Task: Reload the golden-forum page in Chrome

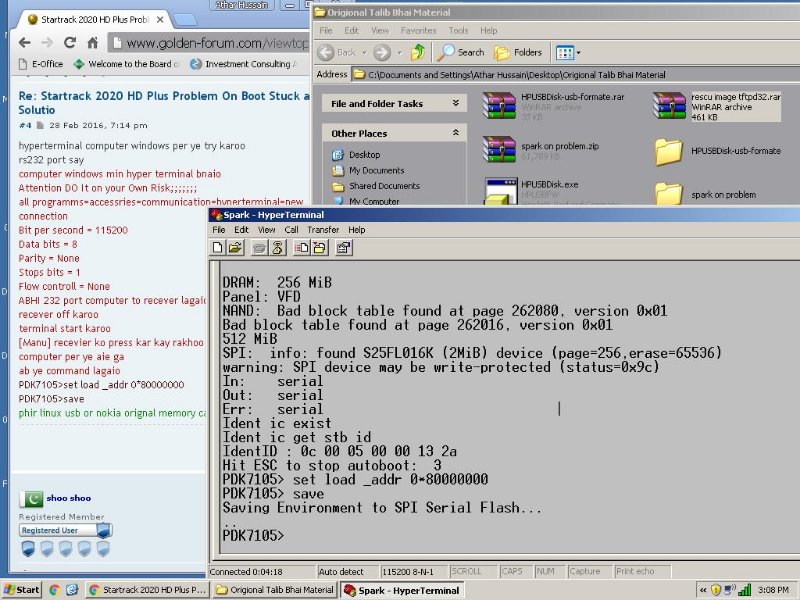Action: [70, 43]
